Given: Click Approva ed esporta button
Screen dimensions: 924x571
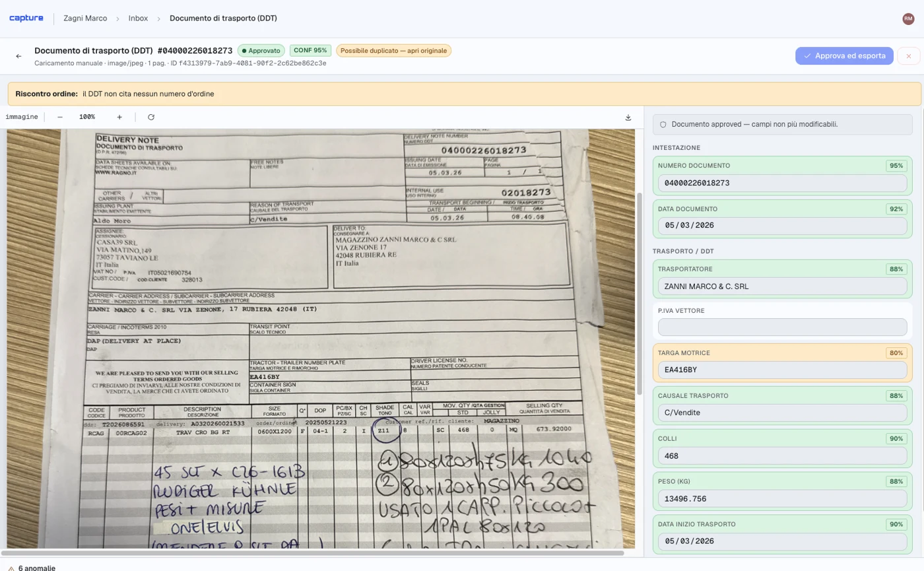Looking at the screenshot, I should point(844,56).
